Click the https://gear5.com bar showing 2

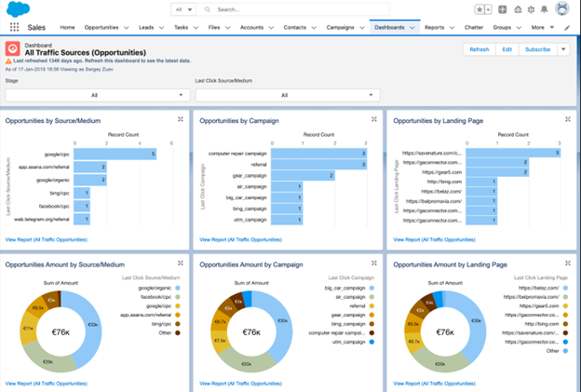[497, 172]
